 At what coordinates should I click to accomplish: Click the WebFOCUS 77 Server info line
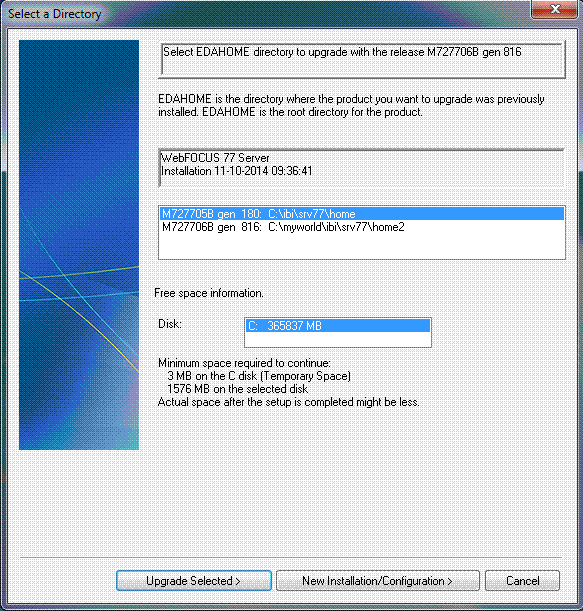(x=215, y=158)
